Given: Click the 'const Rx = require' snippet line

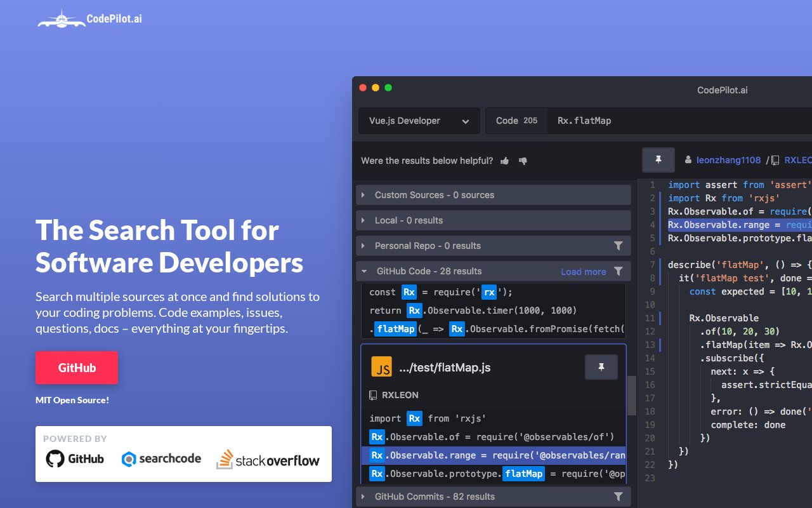Looking at the screenshot, I should pos(494,292).
